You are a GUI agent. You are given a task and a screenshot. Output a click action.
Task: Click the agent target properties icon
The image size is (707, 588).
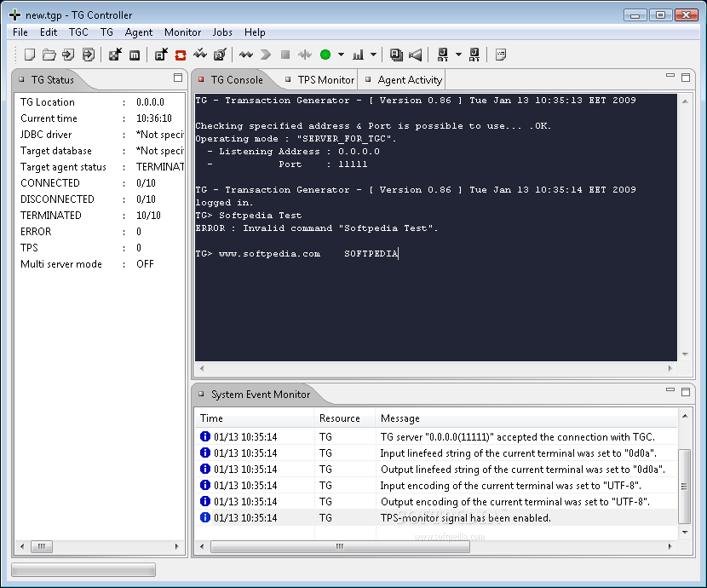click(220, 55)
